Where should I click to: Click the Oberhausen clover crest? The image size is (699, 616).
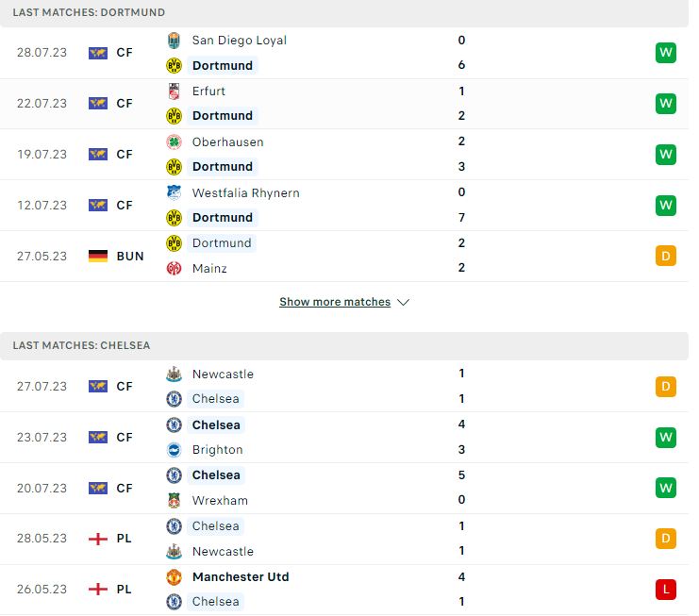[174, 142]
